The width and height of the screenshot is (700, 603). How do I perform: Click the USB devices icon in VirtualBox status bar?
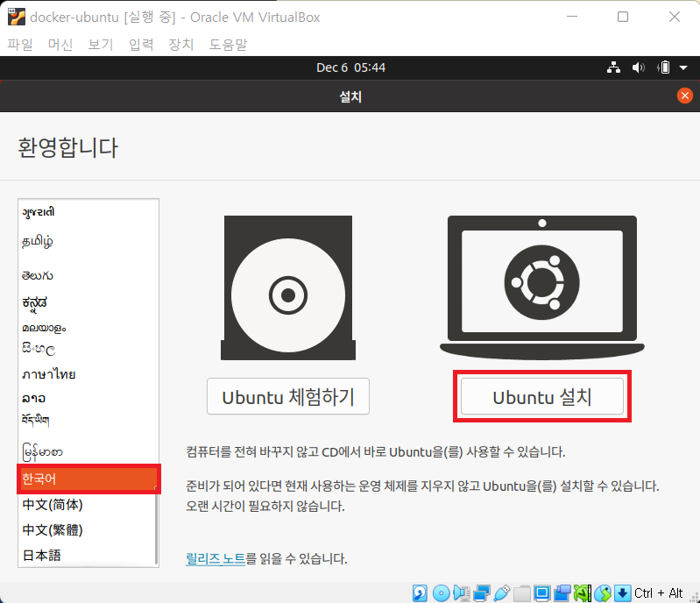coord(502,593)
